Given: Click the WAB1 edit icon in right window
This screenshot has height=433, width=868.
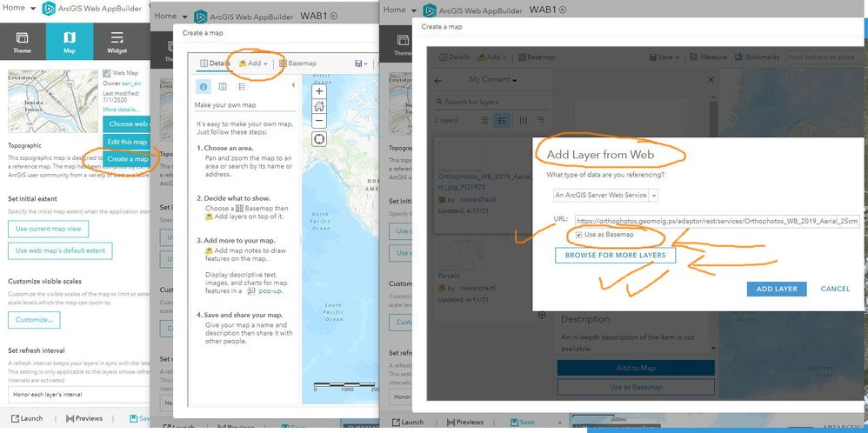Looking at the screenshot, I should point(563,10).
